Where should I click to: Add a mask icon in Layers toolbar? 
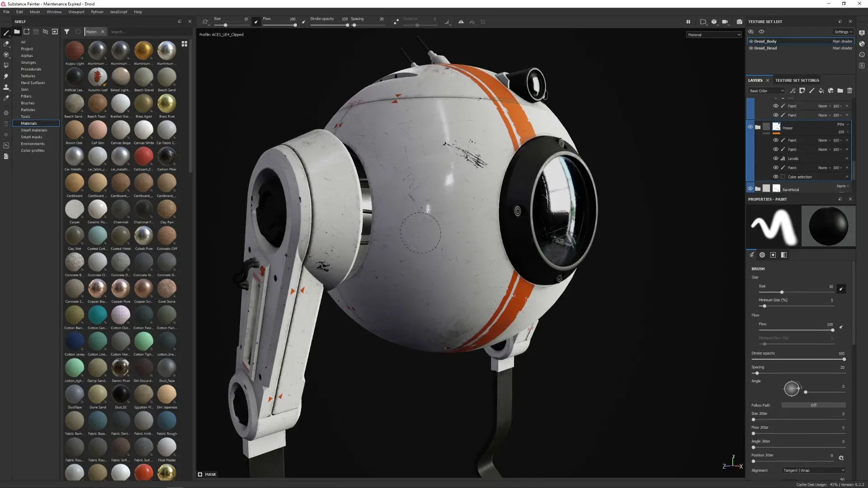tap(802, 91)
